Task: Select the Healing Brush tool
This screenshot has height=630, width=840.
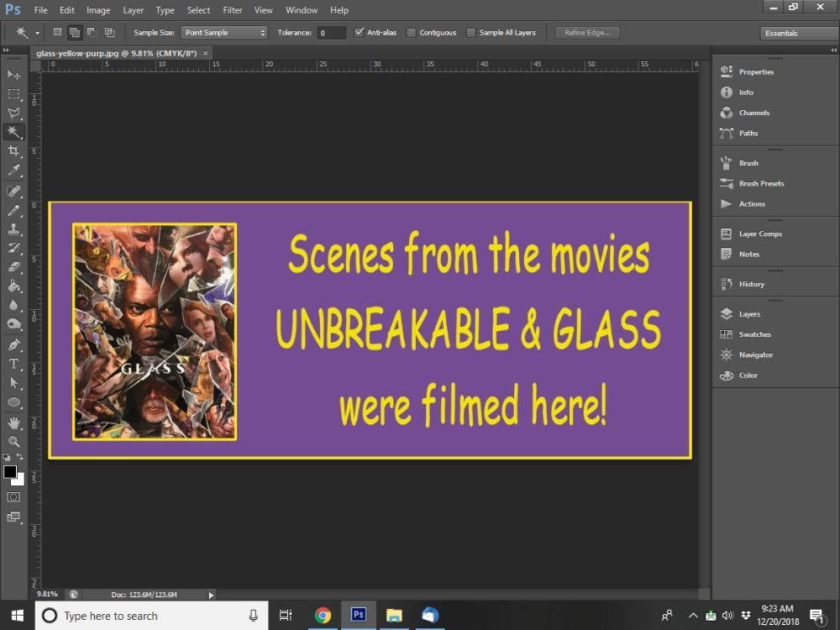Action: tap(14, 192)
